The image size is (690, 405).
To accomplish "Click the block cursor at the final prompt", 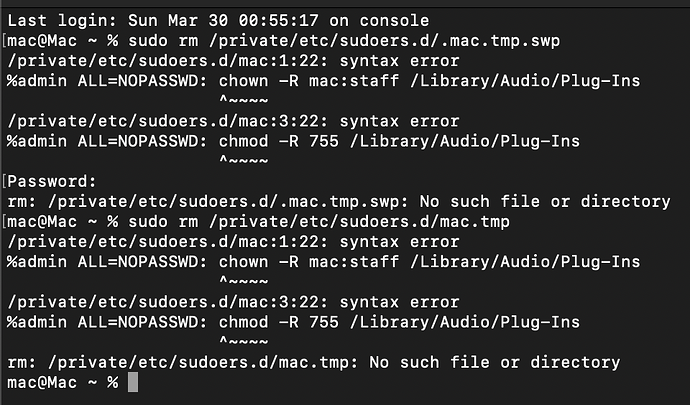I will coord(133,382).
